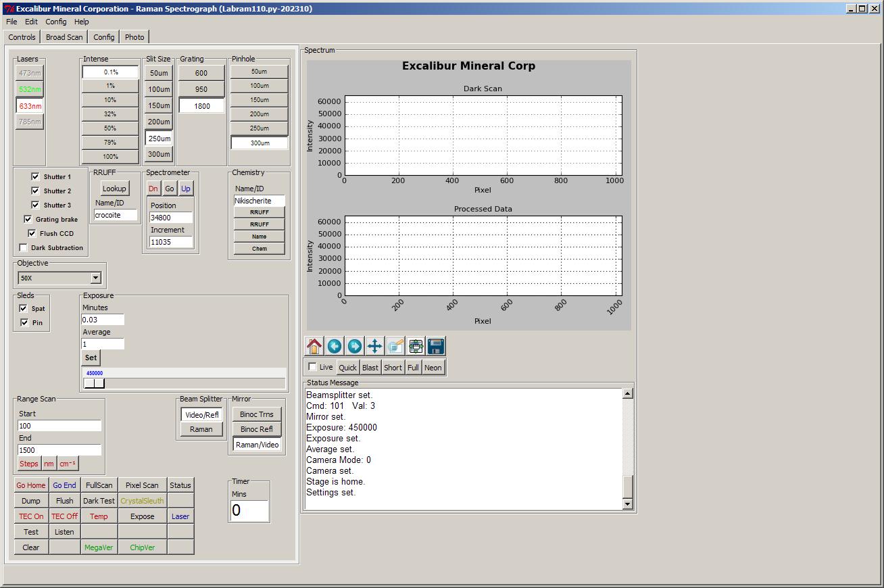Open the edit axis parameters icon
The height and width of the screenshot is (588, 884).
(x=395, y=346)
